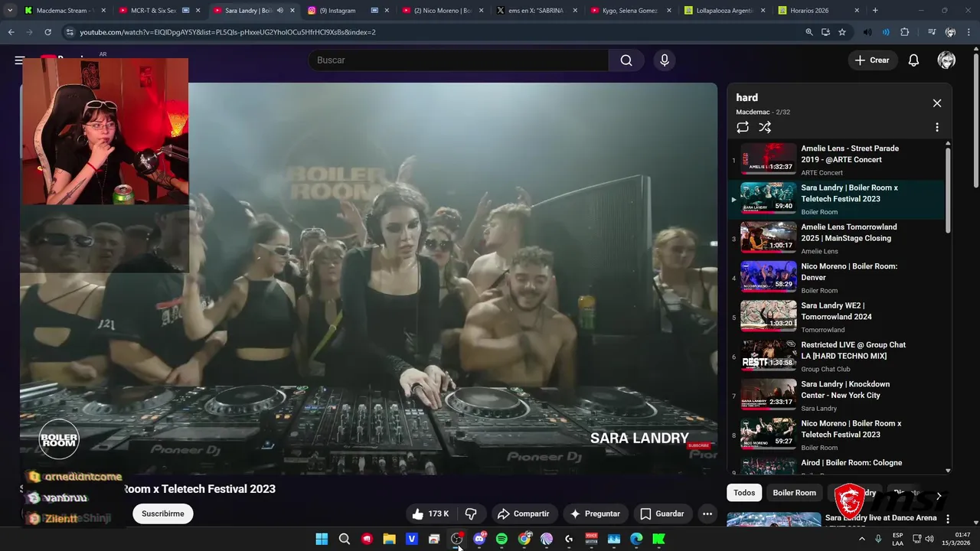Open Discord from the taskbar
Viewport: 980px width, 551px height.
[479, 539]
